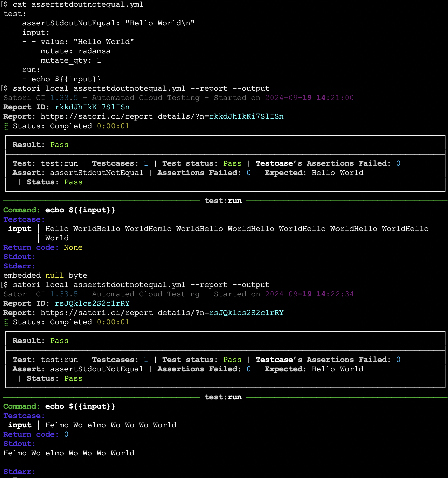Click the second testcase input 'Helmo Wo elmo' row
Viewport: 448px width, 478px height.
tap(111, 425)
